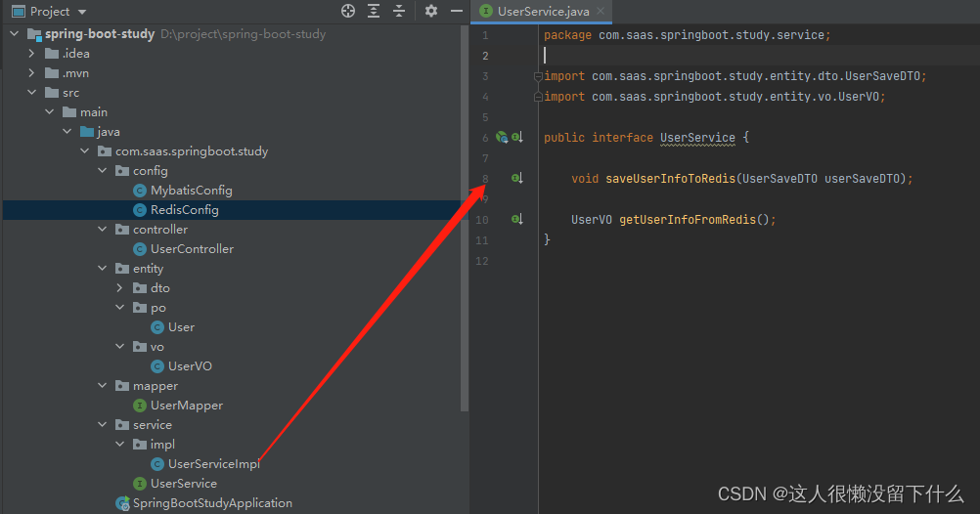Select the User class under po
Image resolution: width=980 pixels, height=514 pixels.
(181, 327)
